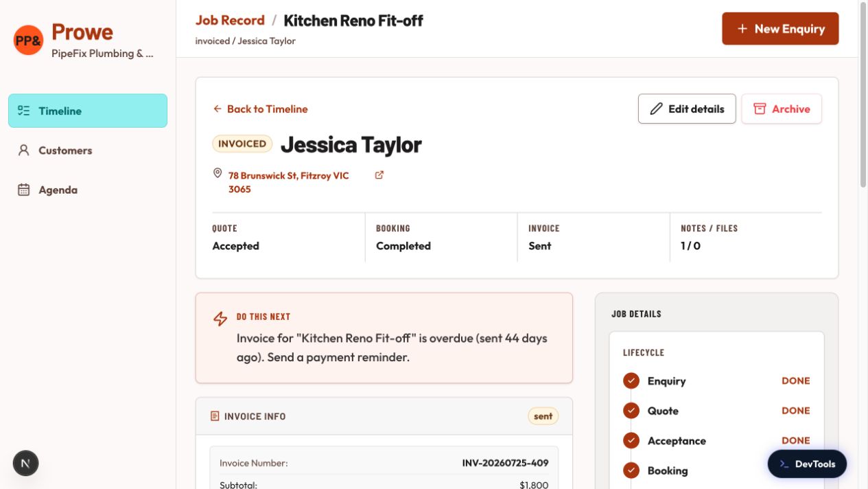Click the Jessica Taylor heading
Screen dimensions: 868x489
pos(351,145)
